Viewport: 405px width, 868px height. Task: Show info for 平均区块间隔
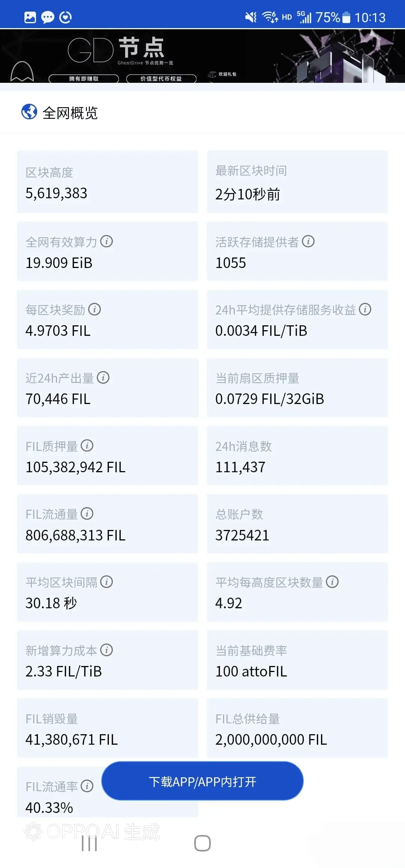click(106, 582)
